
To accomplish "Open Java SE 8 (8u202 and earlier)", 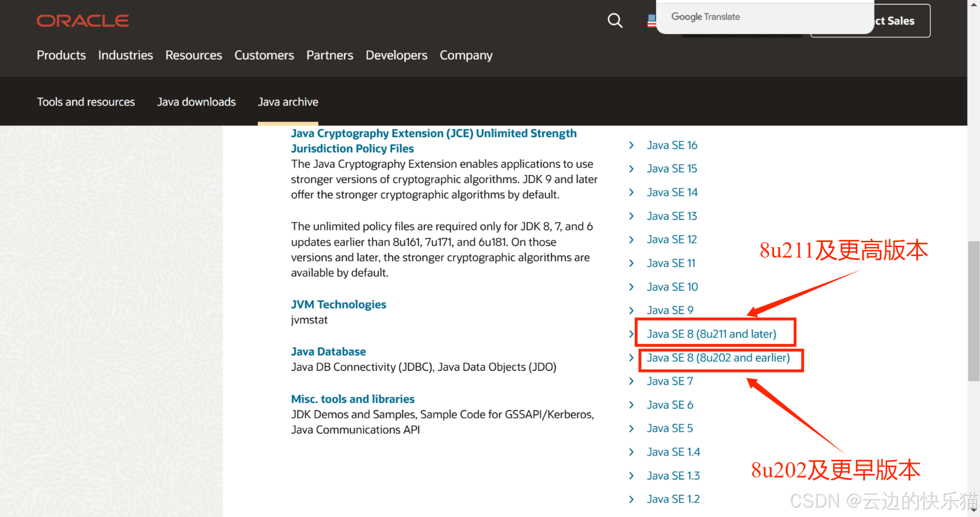I will (718, 358).
